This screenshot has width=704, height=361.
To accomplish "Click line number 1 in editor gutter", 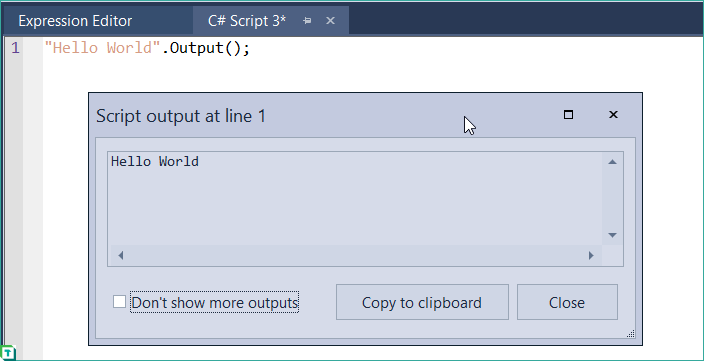I will click(x=15, y=48).
